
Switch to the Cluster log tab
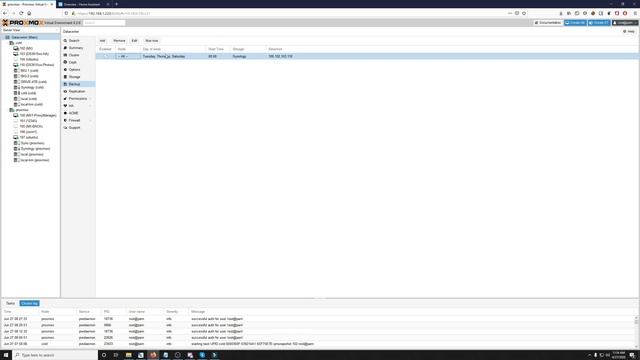click(29, 303)
